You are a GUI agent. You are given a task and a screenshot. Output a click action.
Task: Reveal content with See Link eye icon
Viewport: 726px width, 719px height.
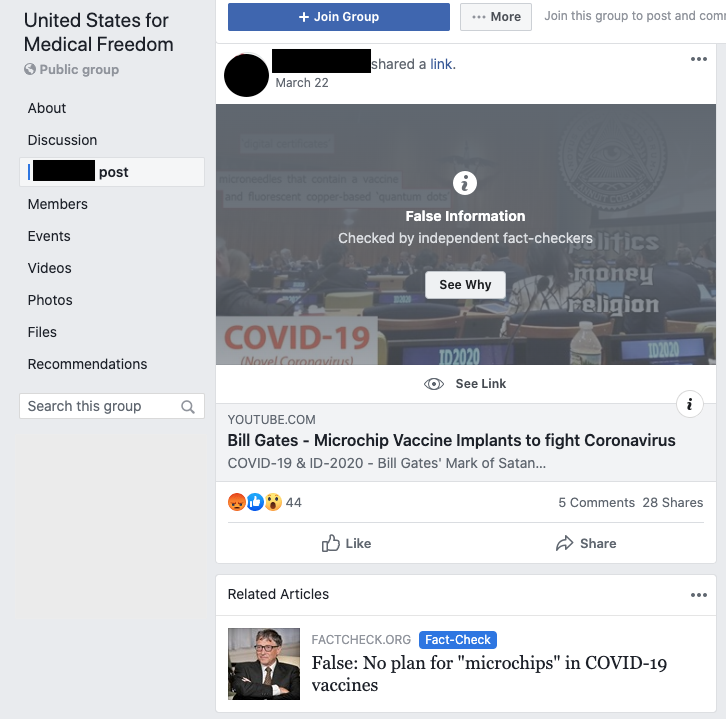click(x=433, y=384)
